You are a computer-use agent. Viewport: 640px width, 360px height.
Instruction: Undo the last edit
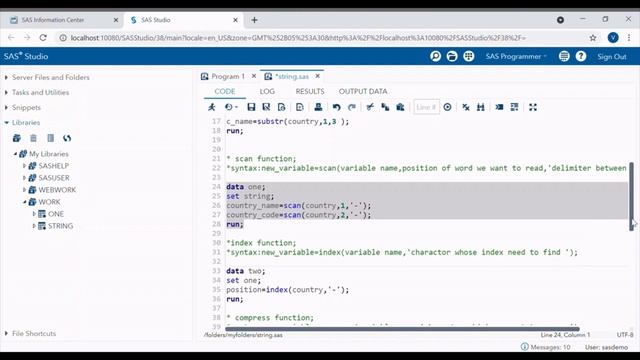point(336,107)
